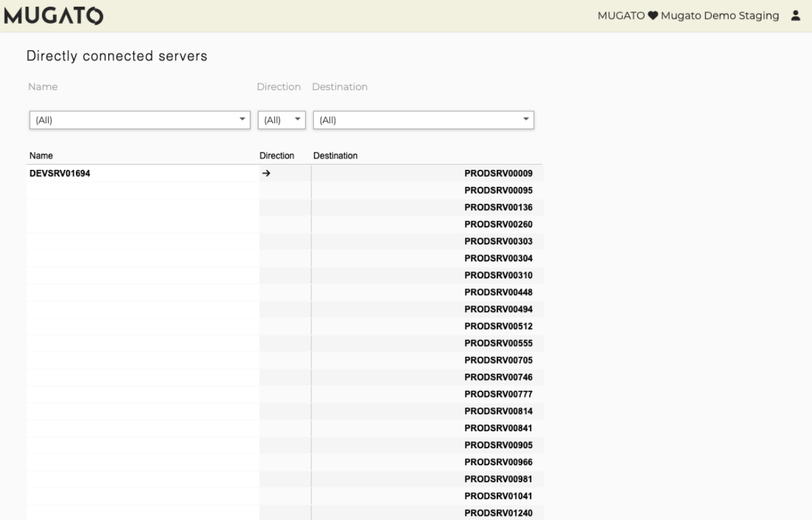Screen dimensions: 812x520
Task: Open the user account icon
Action: (x=796, y=16)
